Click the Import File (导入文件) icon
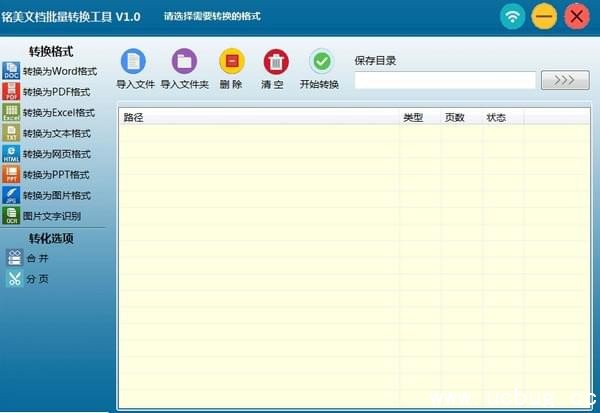This screenshot has width=600, height=413. coord(134,62)
